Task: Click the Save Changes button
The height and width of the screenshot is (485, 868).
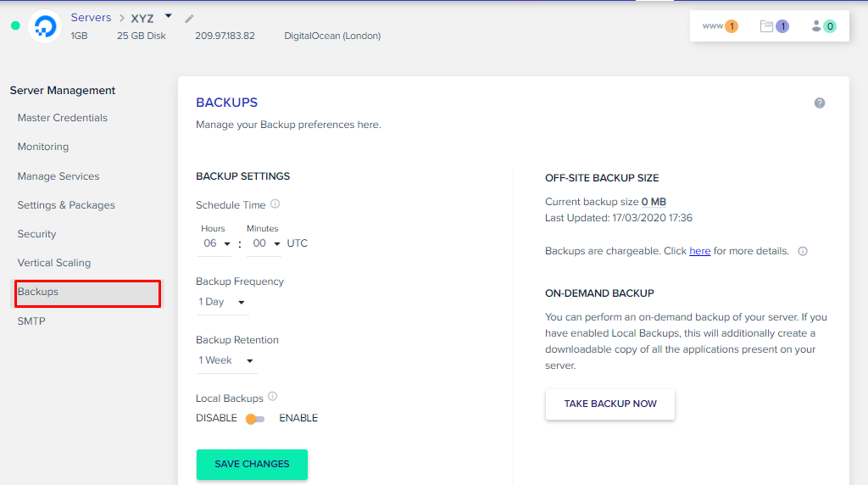Action: [x=252, y=465]
